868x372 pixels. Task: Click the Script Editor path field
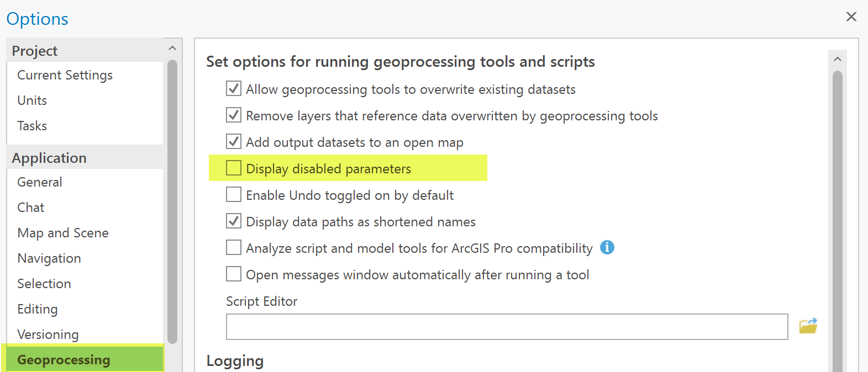(506, 327)
